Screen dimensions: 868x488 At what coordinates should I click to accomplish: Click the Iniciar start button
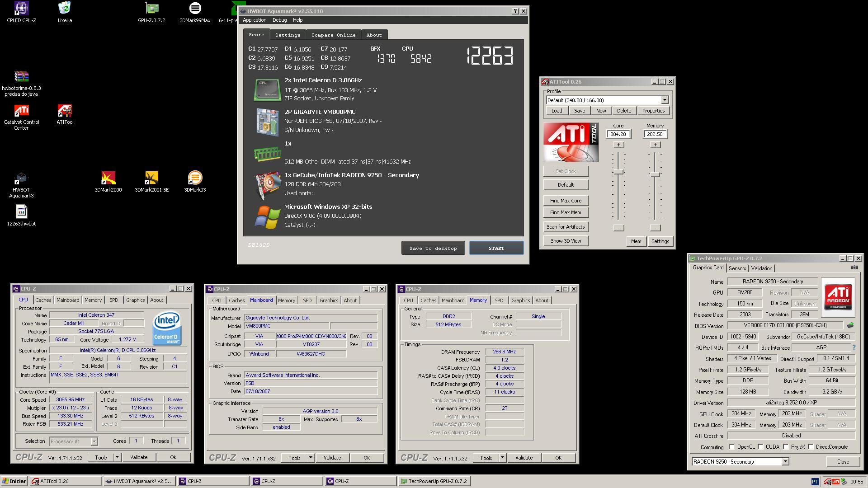click(14, 481)
